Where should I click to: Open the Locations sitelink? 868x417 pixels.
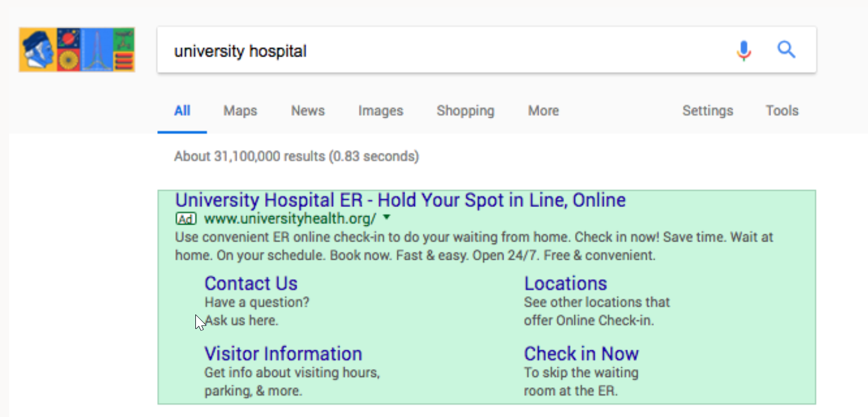[565, 283]
